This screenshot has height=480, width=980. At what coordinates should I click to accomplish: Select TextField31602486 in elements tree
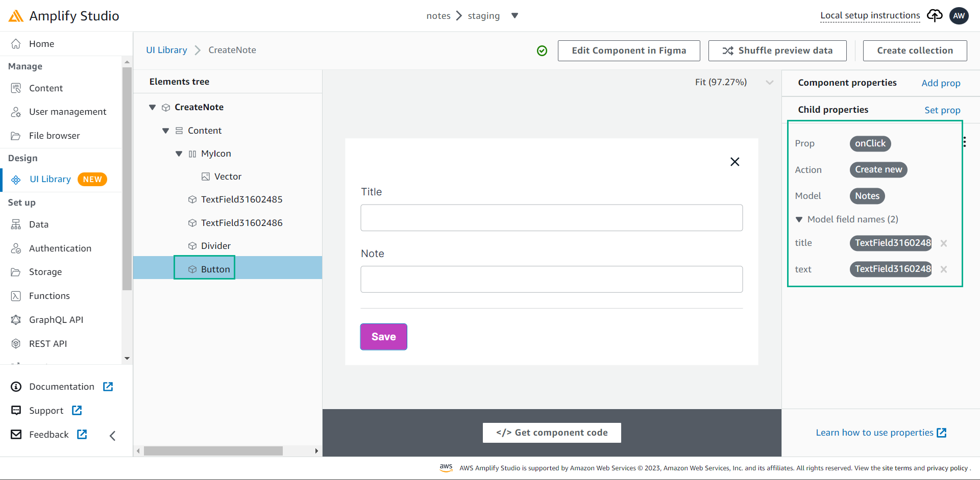(x=241, y=223)
